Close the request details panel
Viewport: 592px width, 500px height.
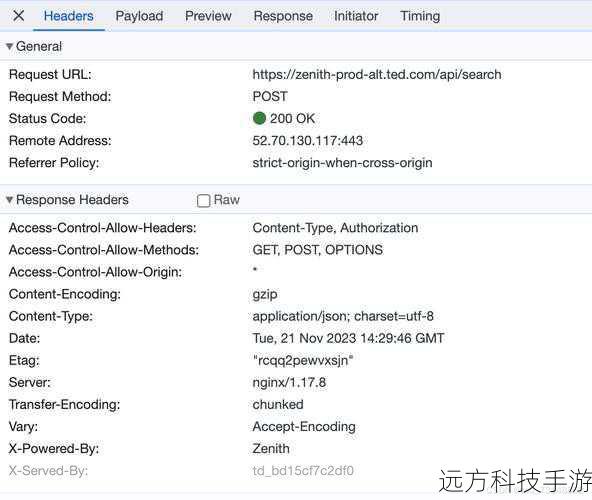18,16
